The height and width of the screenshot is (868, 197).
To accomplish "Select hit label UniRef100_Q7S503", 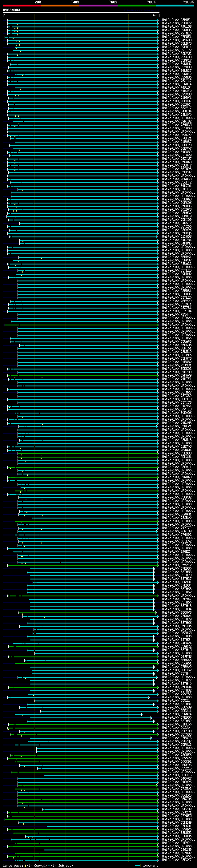I will 177,789.
